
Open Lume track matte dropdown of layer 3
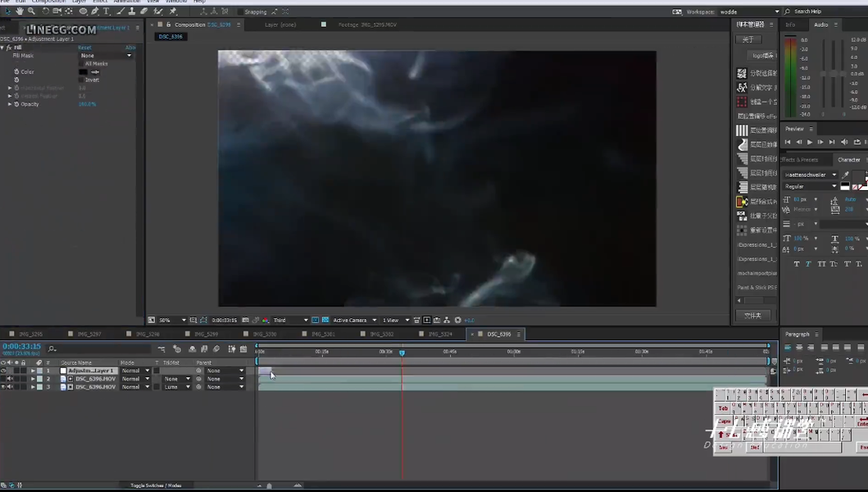click(176, 387)
